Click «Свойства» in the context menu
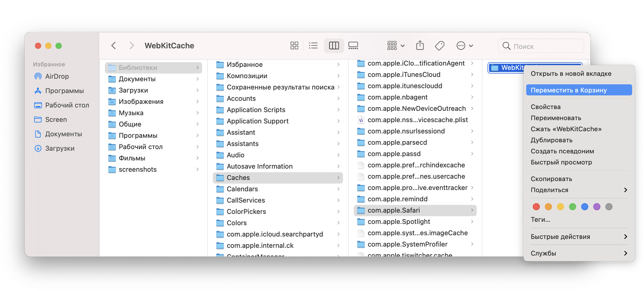 coord(545,107)
